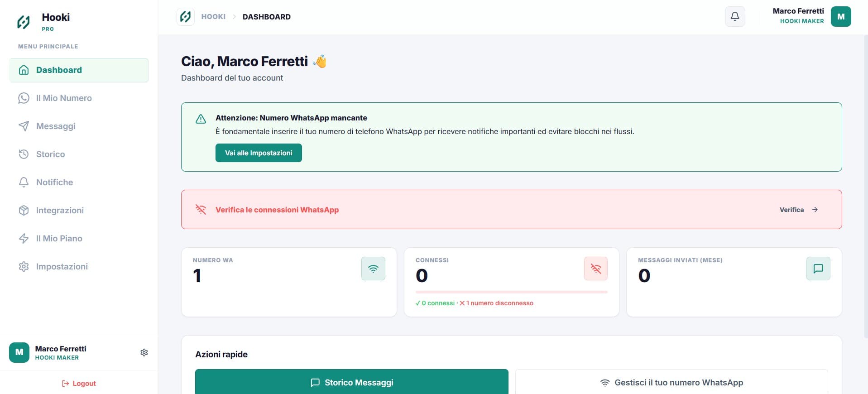This screenshot has height=394, width=868.
Task: Click the Storico Messaggi quick action button
Action: point(352,382)
